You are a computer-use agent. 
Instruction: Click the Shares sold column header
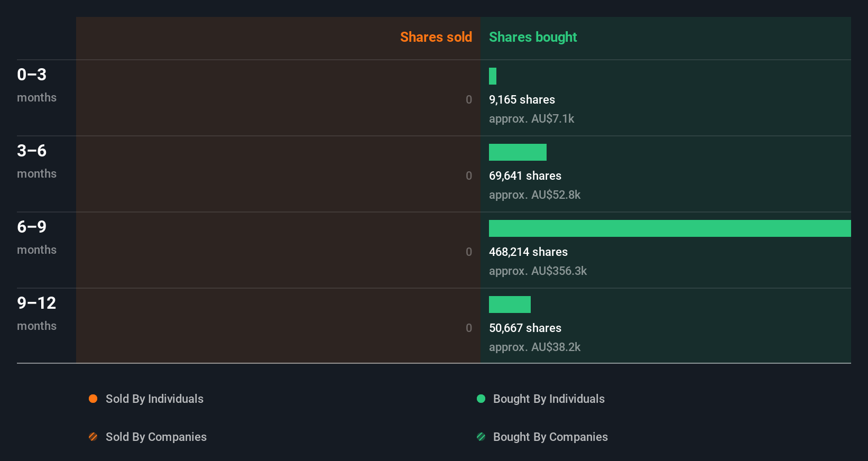coord(436,37)
